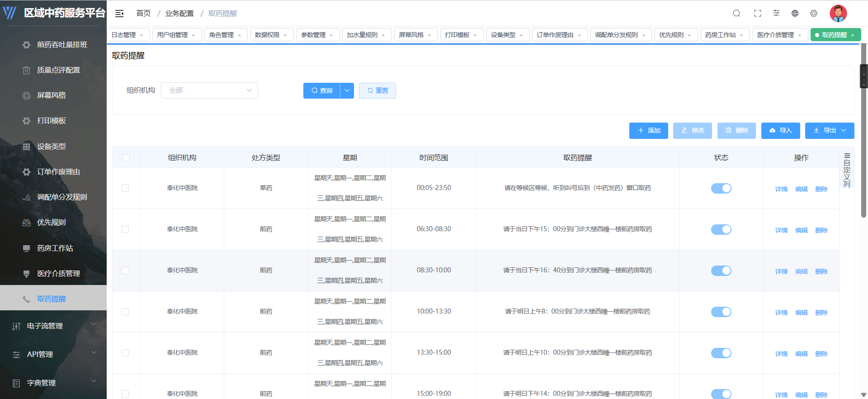Click the user avatar picture
This screenshot has width=868, height=399.
point(838,13)
